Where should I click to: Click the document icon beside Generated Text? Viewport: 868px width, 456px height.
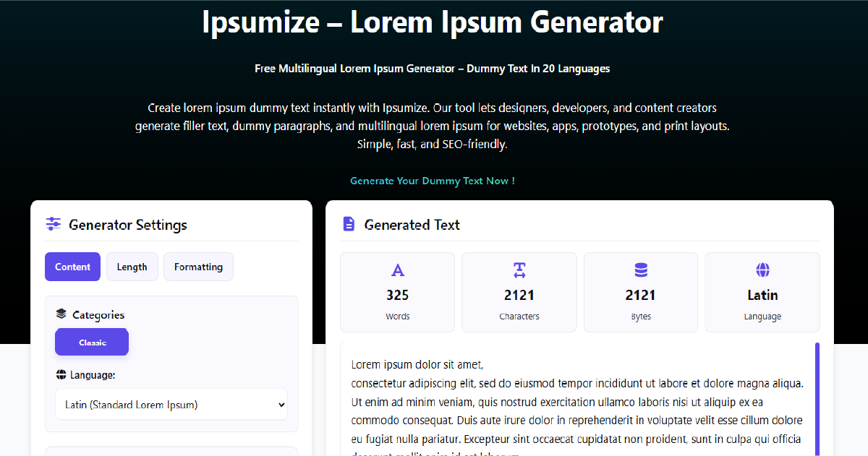(348, 224)
